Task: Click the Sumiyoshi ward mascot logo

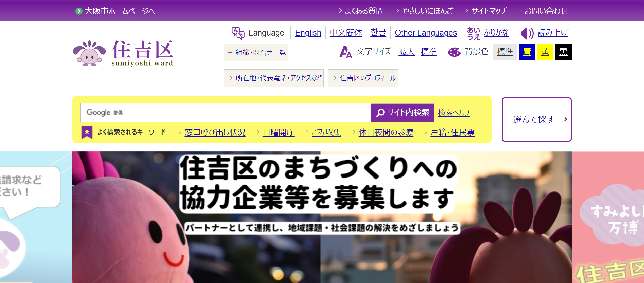Action: tap(123, 53)
